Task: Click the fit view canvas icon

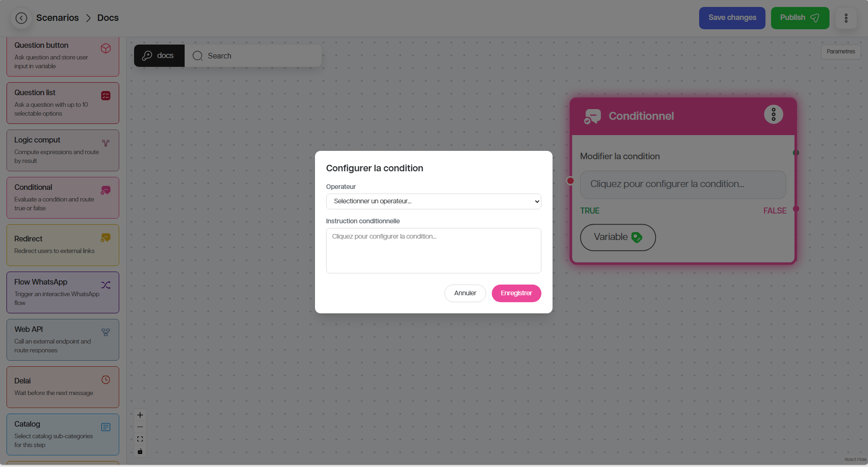Action: click(140, 439)
